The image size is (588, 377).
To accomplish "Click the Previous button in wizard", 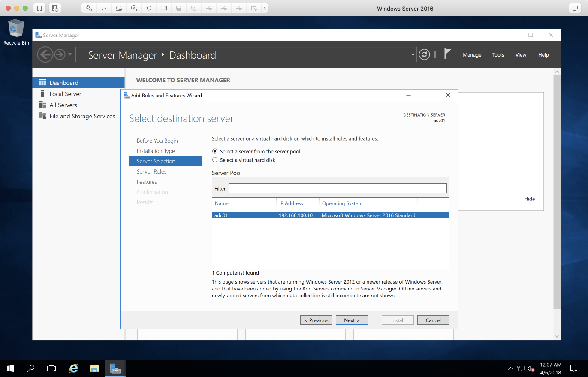I will tap(316, 320).
